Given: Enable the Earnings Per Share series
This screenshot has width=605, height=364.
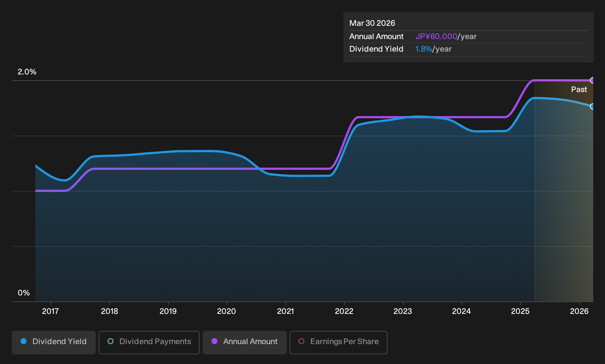Looking at the screenshot, I should click(x=339, y=342).
